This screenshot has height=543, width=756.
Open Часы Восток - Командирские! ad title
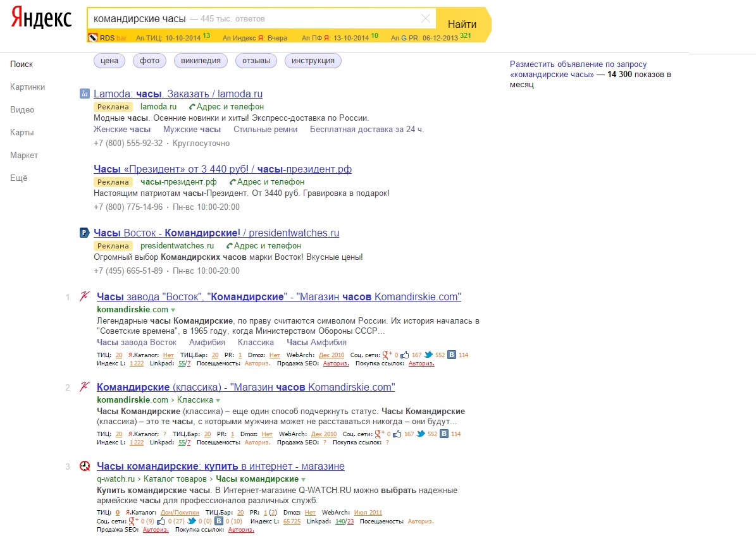pyautogui.click(x=216, y=233)
